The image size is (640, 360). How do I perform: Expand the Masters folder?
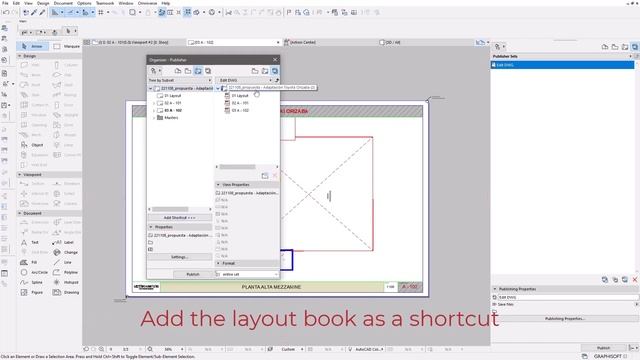coord(154,118)
